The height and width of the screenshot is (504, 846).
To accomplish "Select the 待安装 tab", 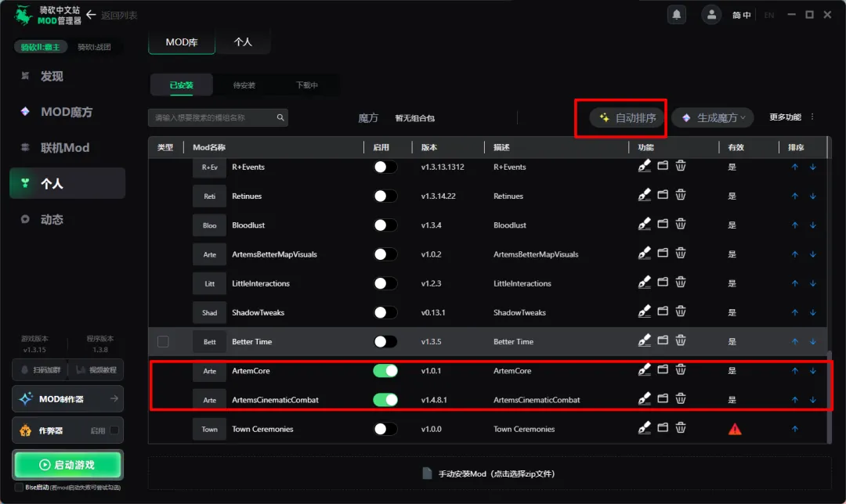I will (244, 85).
